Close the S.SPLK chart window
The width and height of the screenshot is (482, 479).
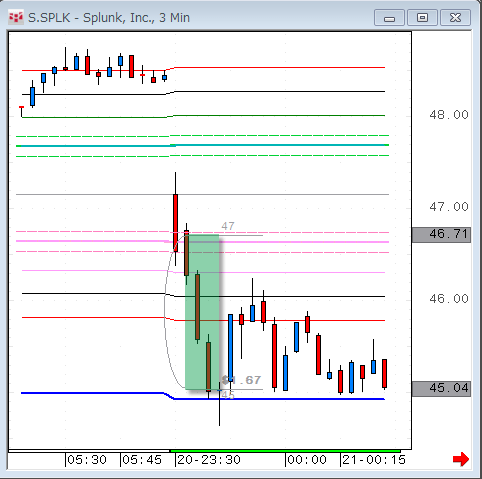(455, 18)
